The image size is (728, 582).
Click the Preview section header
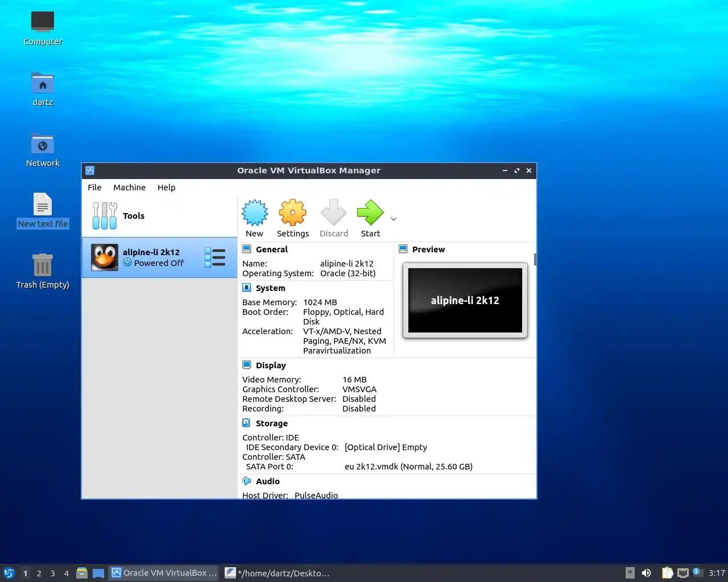pos(428,250)
